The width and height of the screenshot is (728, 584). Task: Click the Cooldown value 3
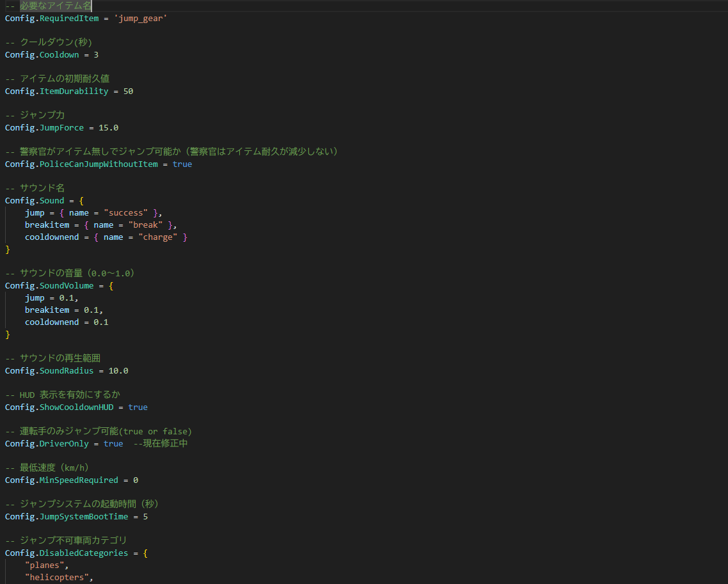[96, 55]
